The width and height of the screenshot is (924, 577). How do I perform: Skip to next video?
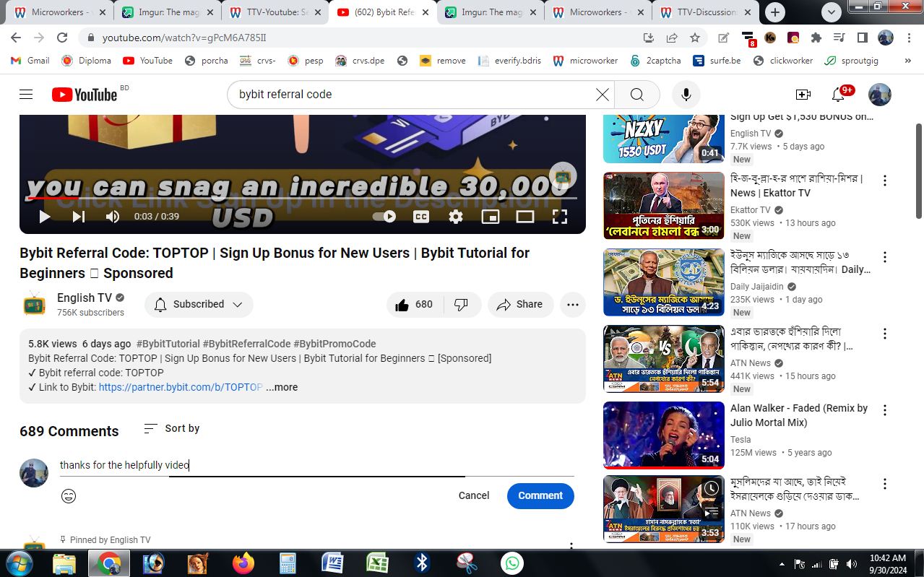(x=79, y=216)
